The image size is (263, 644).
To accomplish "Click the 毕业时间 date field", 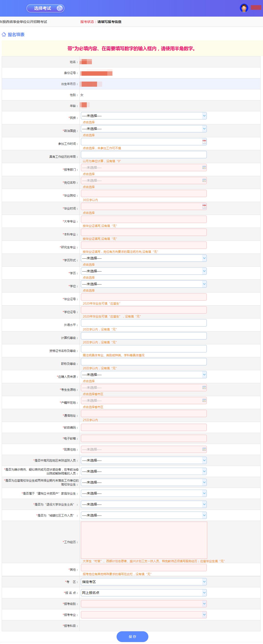I will (x=144, y=207).
